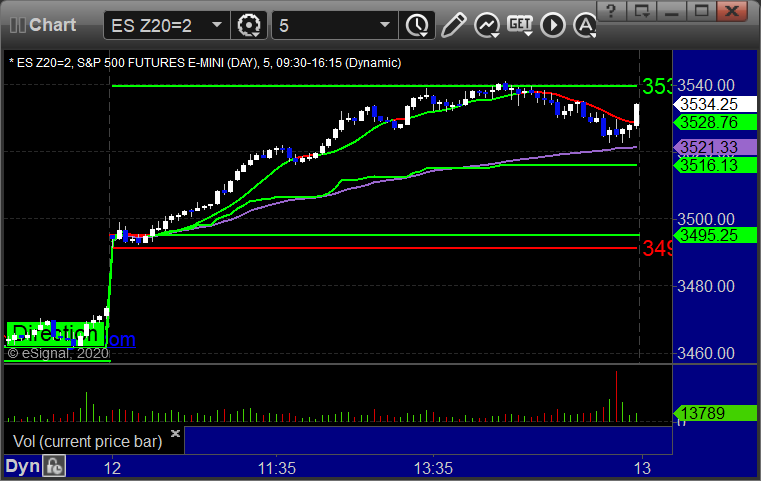The image size is (761, 481).
Task: Click the eSignal 2020 copyright text
Action: 58,353
